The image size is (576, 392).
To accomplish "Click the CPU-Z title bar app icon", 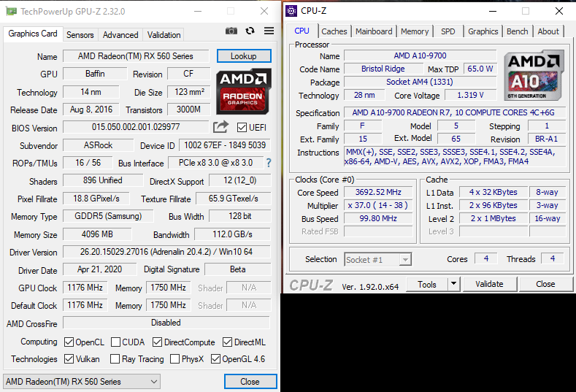I will (291, 11).
